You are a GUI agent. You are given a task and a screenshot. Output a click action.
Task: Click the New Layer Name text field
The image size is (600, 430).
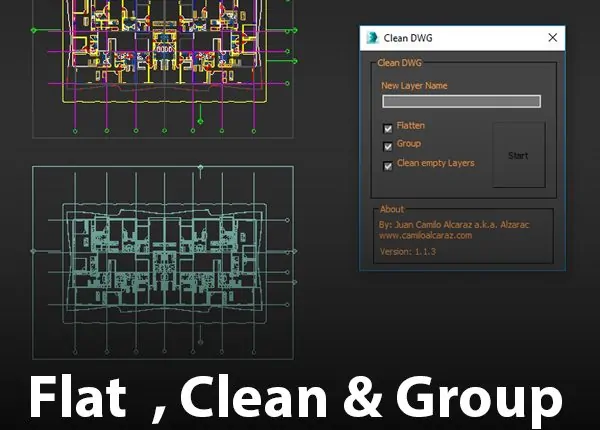tap(461, 101)
